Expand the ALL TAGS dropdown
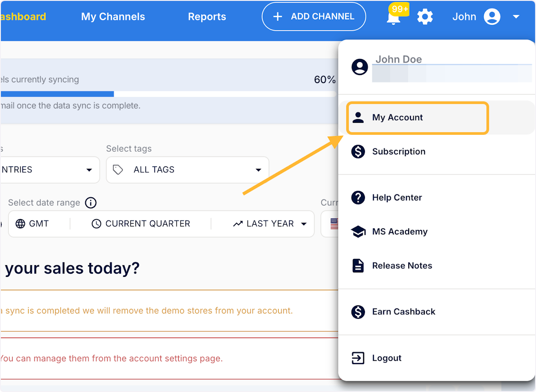 [188, 170]
